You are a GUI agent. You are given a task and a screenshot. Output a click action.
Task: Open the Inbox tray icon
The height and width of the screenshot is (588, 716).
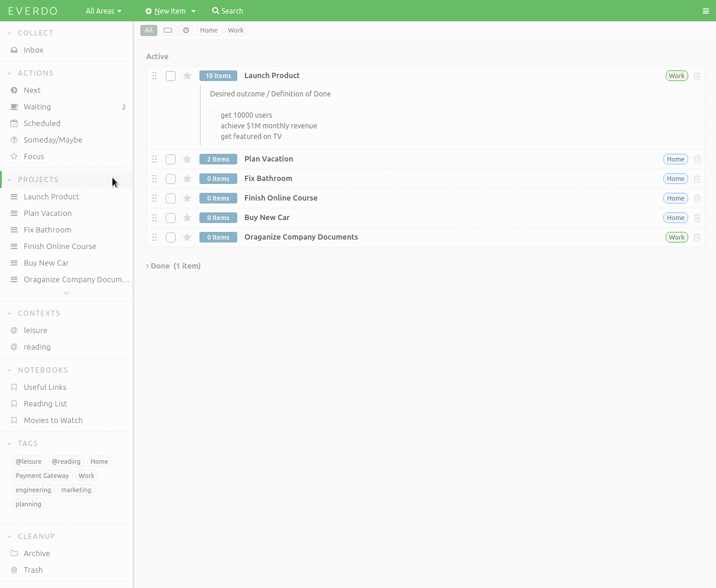tap(13, 50)
